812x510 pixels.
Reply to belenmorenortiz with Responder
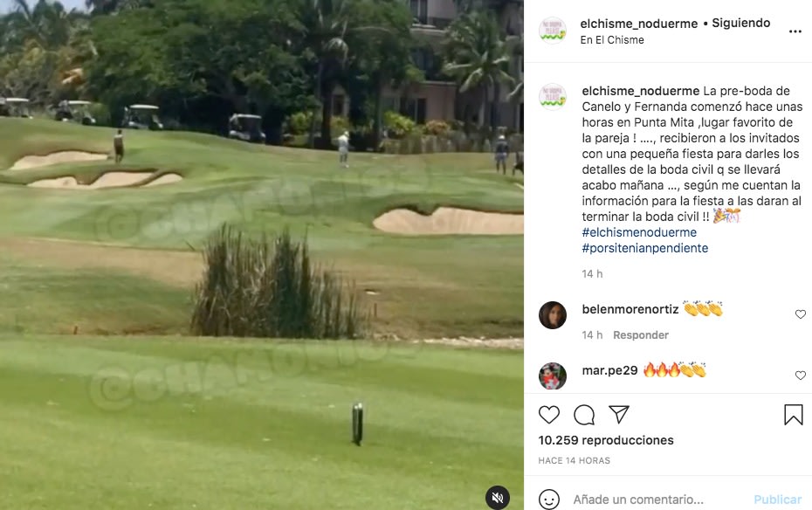641,335
